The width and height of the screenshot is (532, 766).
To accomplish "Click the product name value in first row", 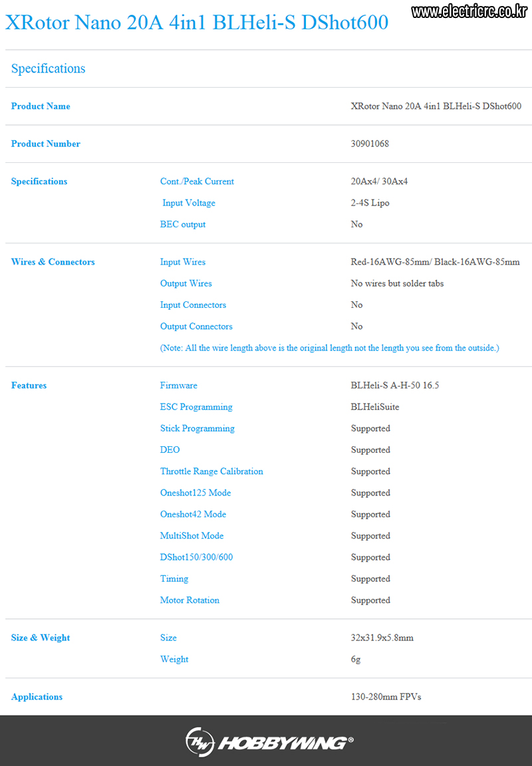I will [436, 106].
